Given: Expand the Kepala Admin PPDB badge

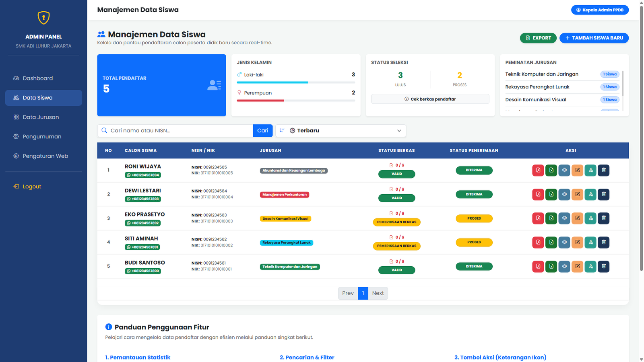Looking at the screenshot, I should click(x=600, y=10).
